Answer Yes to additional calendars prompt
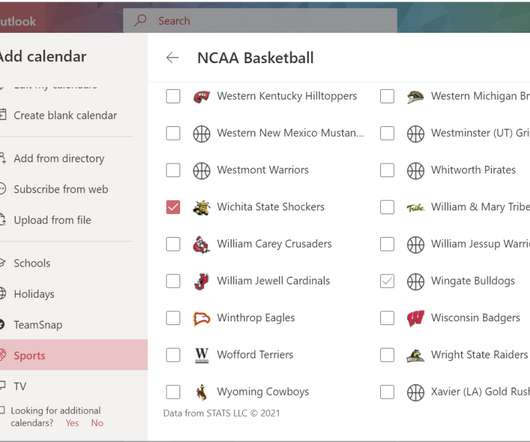This screenshot has height=442, width=530. point(72,423)
